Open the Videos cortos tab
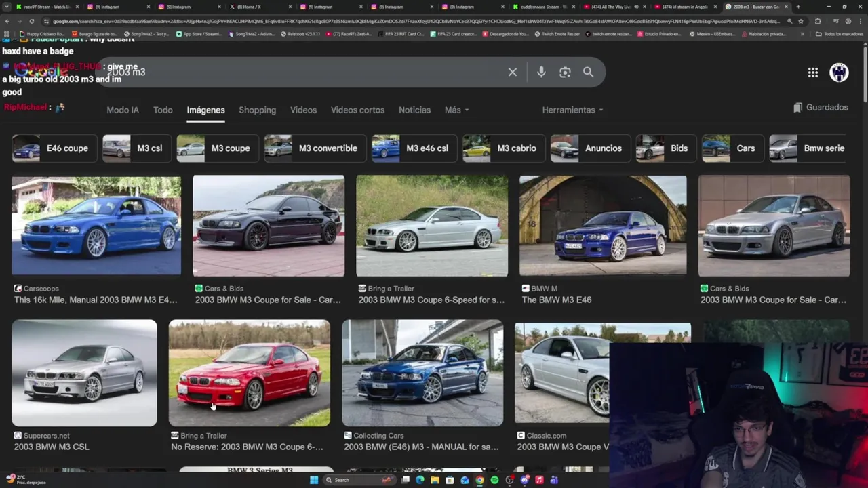This screenshot has height=488, width=868. tap(357, 110)
